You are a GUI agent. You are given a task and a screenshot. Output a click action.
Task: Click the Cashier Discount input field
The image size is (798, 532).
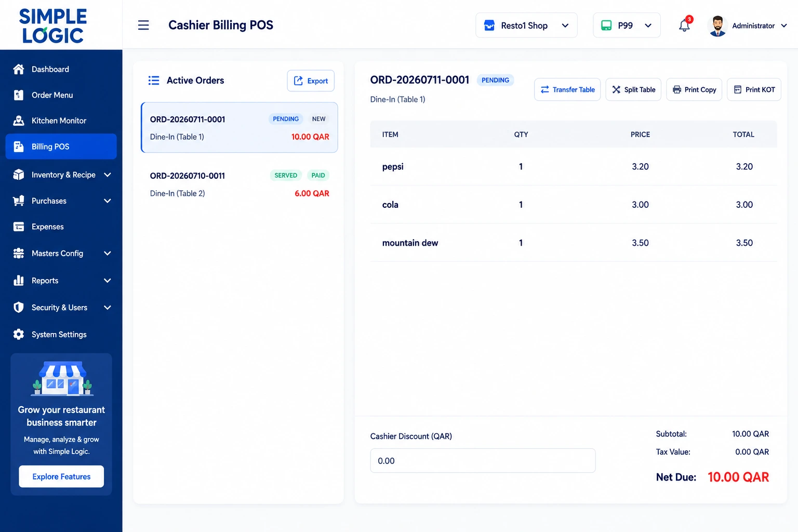coord(483,461)
